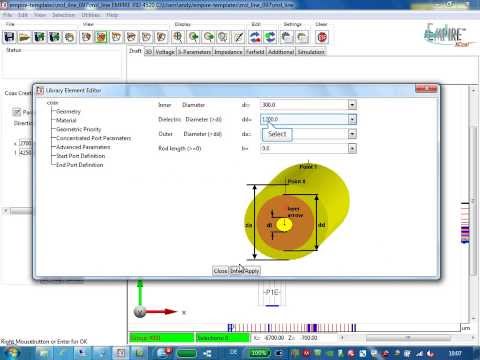Image resolution: width=480 pixels, height=360 pixels.
Task: Toggle the checkbox in the left Coax panel
Action: pyautogui.click(x=17, y=112)
